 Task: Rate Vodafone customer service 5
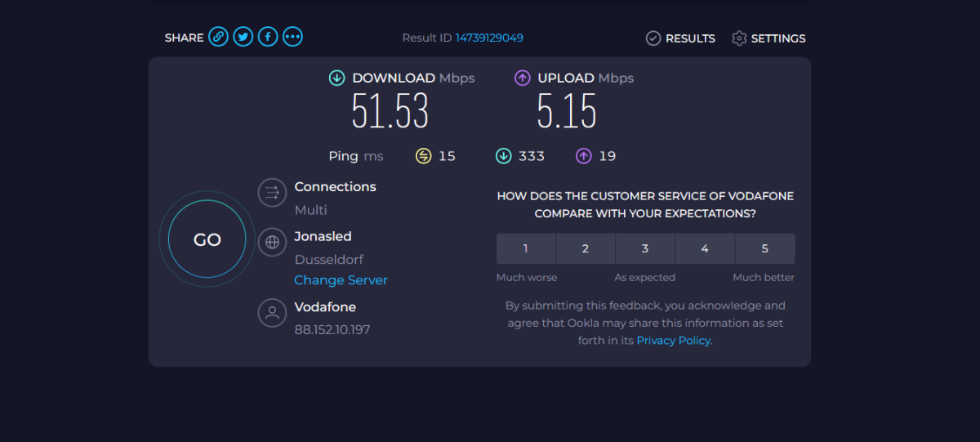click(x=765, y=248)
